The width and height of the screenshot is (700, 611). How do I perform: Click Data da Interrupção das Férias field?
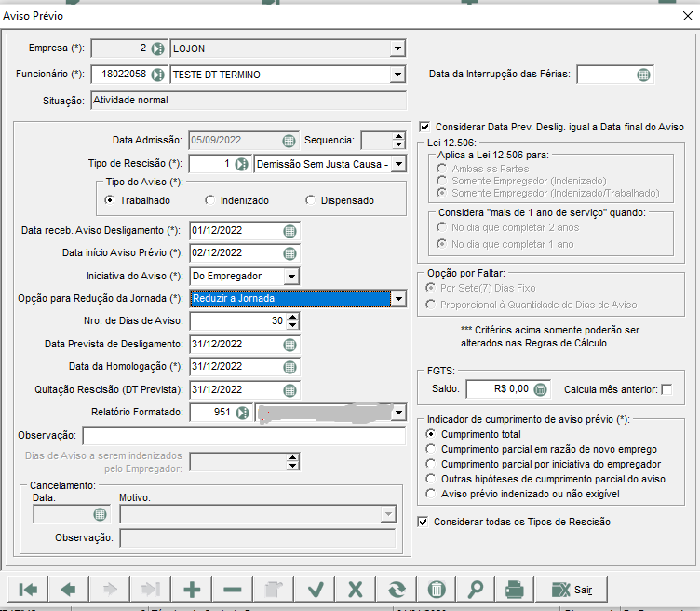(x=607, y=75)
